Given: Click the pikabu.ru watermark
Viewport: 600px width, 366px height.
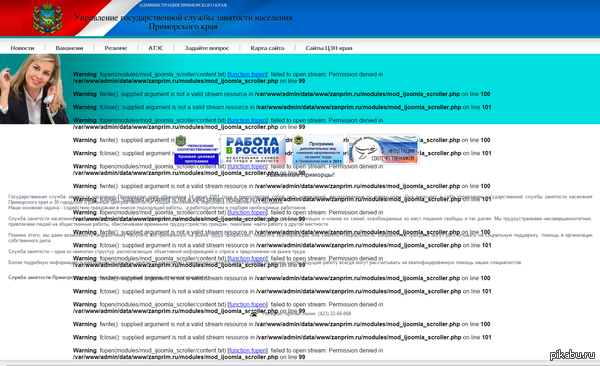Looking at the screenshot, I should click(572, 355).
